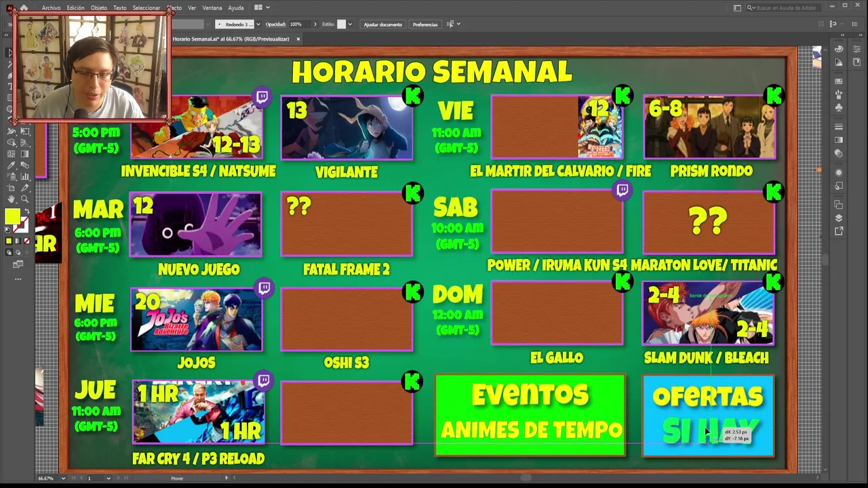Open the Estilo graphic style dropdown
The height and width of the screenshot is (488, 868).
tap(350, 24)
